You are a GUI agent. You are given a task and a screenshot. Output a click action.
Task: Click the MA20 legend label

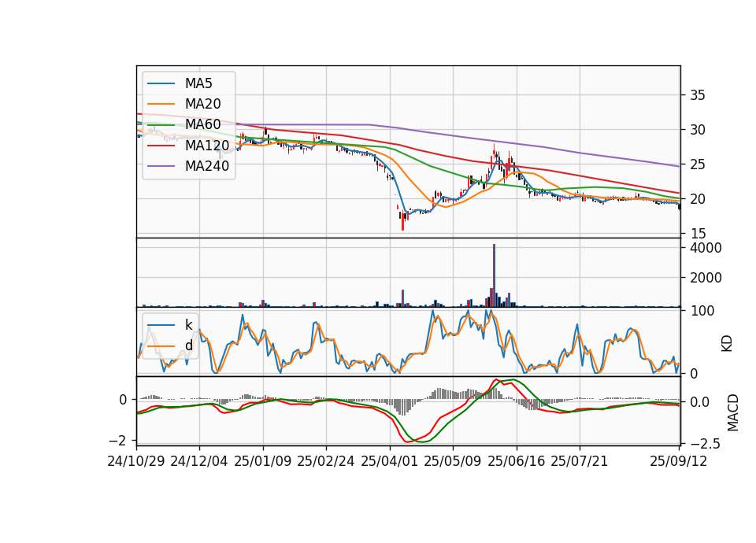point(202,104)
